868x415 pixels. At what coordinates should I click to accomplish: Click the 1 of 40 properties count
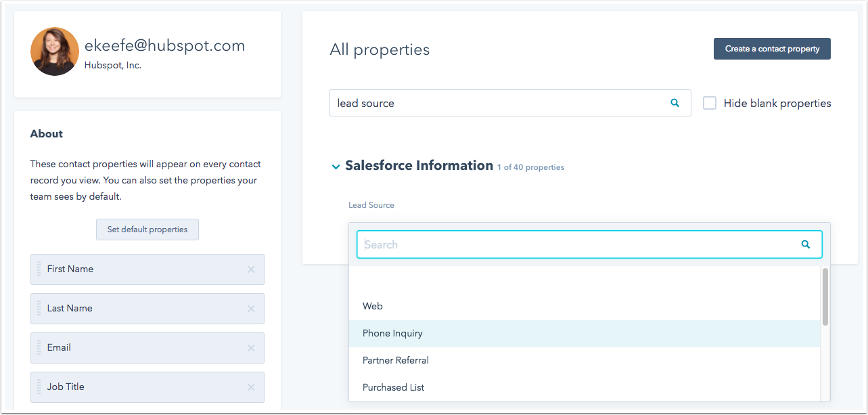[530, 167]
